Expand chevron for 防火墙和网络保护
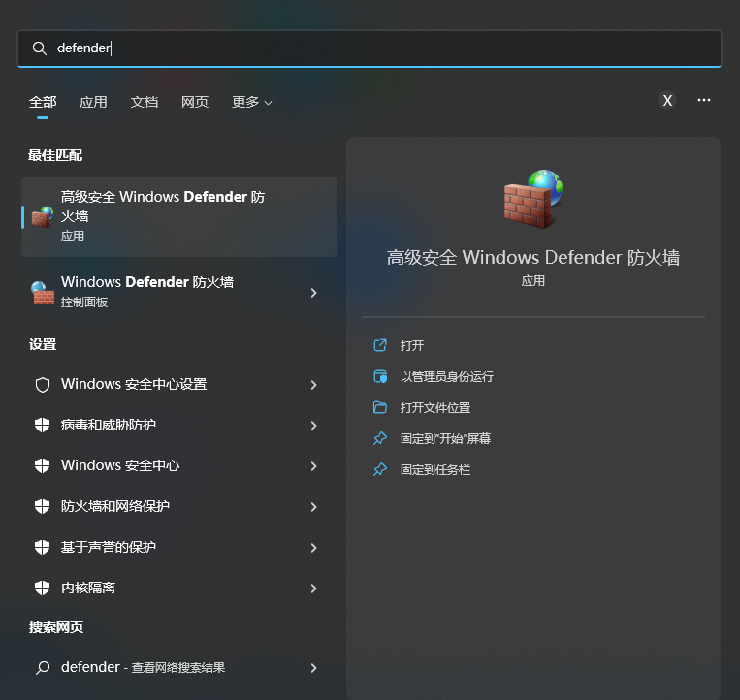This screenshot has height=700, width=740. click(x=313, y=507)
